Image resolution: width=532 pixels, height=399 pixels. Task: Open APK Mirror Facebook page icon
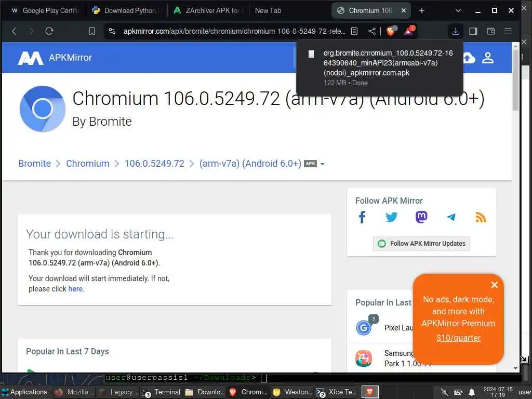[362, 217]
